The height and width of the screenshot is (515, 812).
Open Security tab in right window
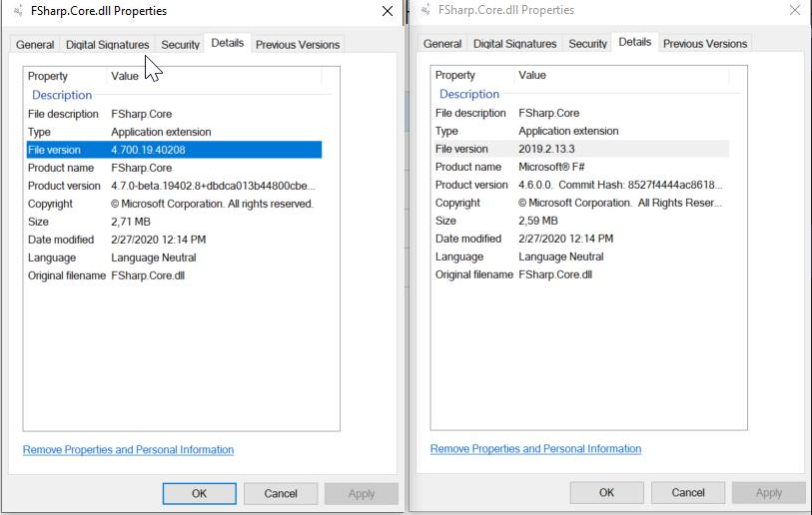[587, 44]
